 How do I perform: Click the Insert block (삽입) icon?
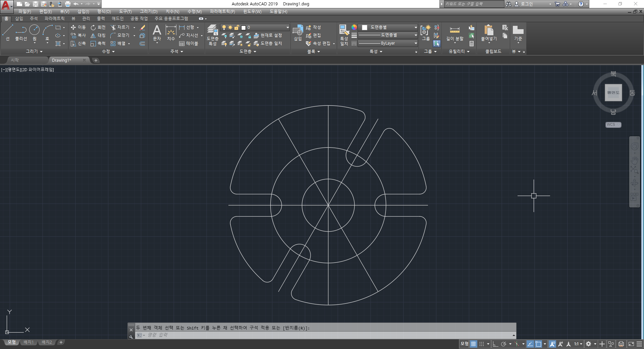pos(298,33)
